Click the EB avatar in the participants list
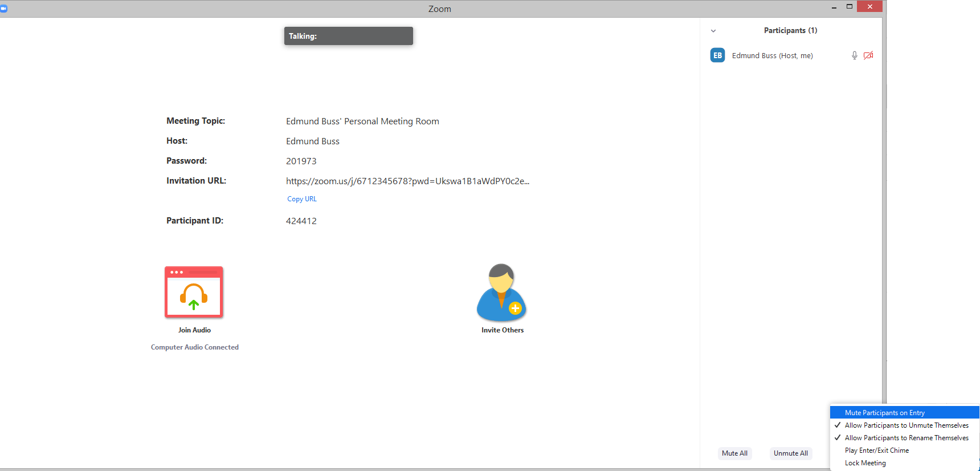 click(718, 55)
